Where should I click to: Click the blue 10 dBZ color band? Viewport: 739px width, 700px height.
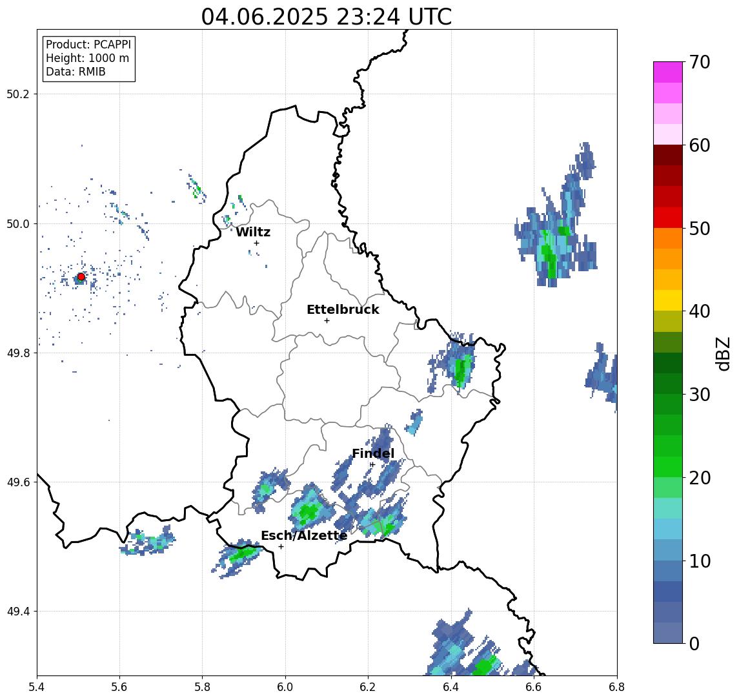click(668, 571)
